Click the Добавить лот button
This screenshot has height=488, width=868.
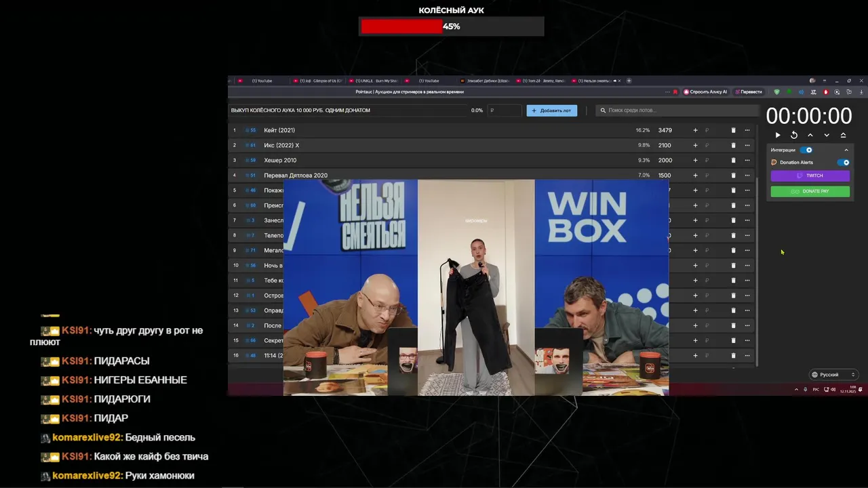coord(551,110)
